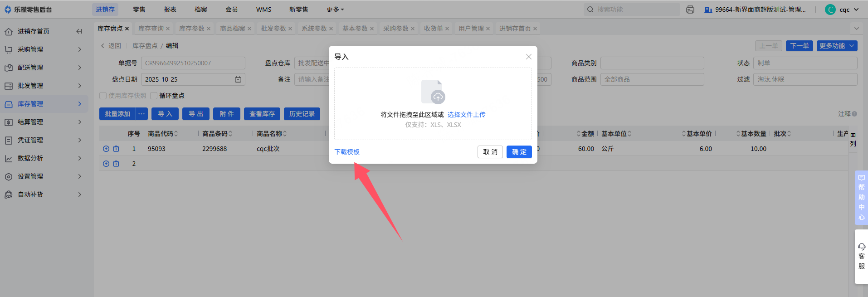Collapse sidebar with the fold icon
The image size is (868, 297).
79,31
